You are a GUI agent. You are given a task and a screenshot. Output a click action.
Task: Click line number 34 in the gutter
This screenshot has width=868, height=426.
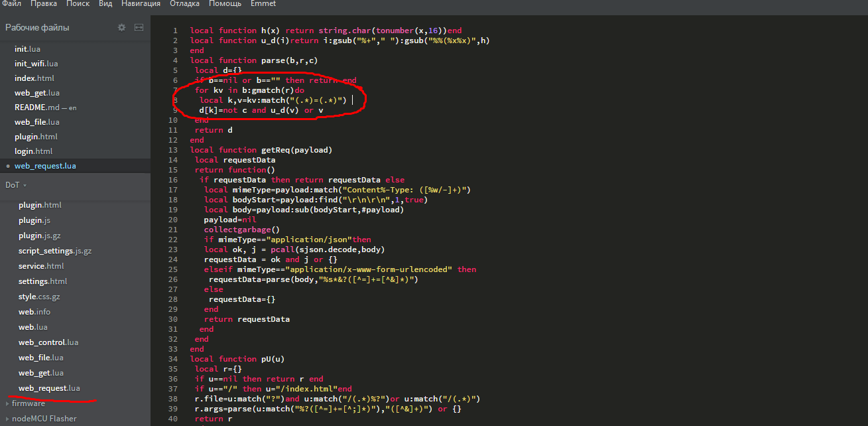pos(173,359)
